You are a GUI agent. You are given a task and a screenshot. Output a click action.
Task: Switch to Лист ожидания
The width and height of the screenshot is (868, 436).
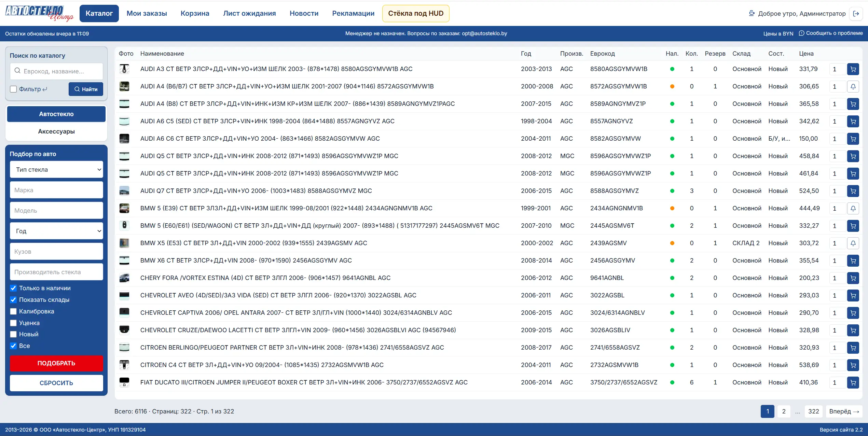click(x=249, y=13)
